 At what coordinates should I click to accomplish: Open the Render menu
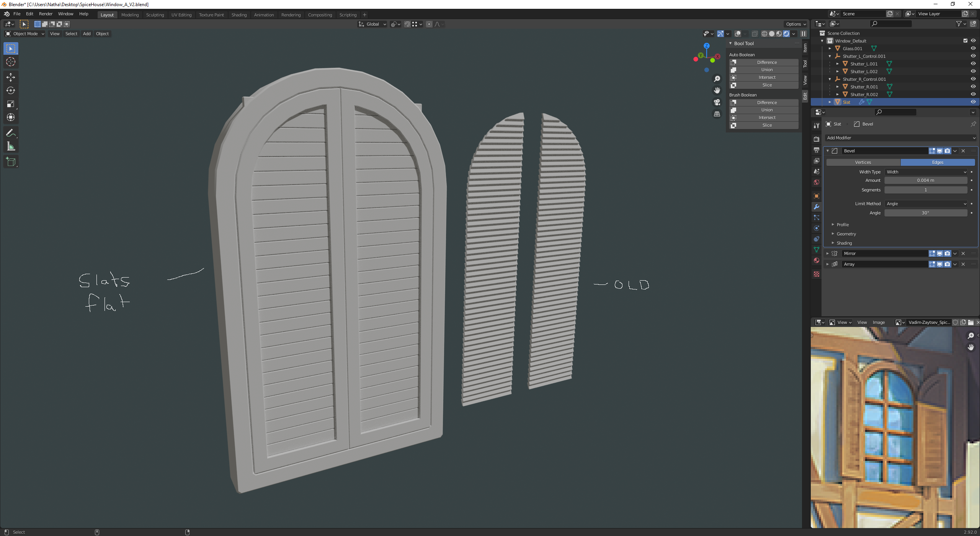[x=46, y=14]
